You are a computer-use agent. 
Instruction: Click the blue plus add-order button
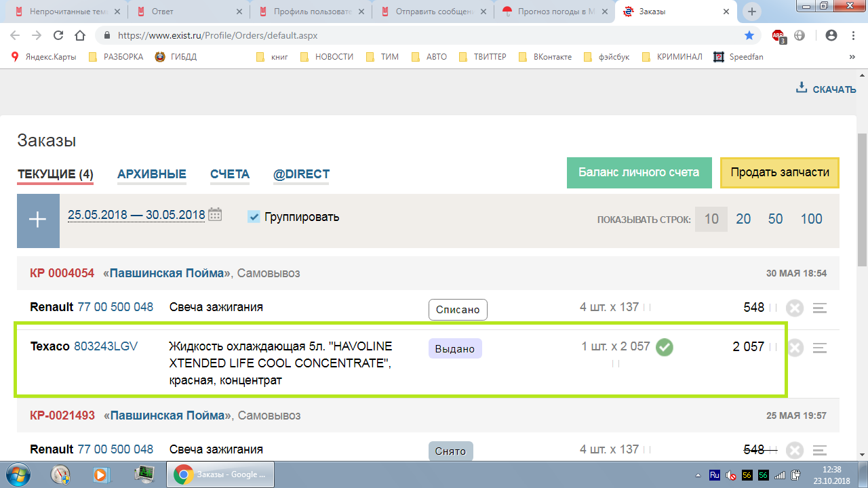point(38,220)
